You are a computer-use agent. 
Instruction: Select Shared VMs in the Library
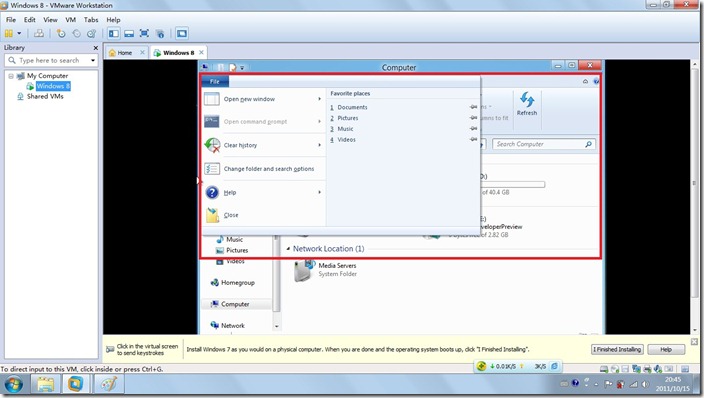click(45, 96)
